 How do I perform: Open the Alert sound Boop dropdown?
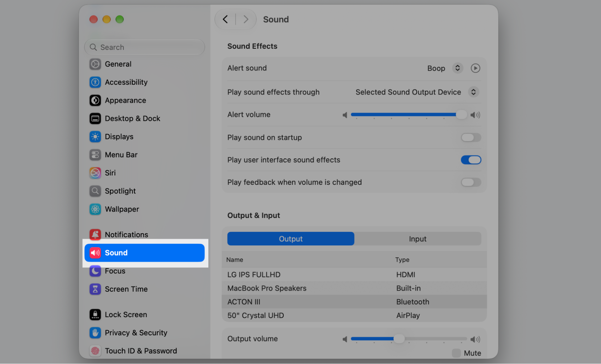pos(457,68)
